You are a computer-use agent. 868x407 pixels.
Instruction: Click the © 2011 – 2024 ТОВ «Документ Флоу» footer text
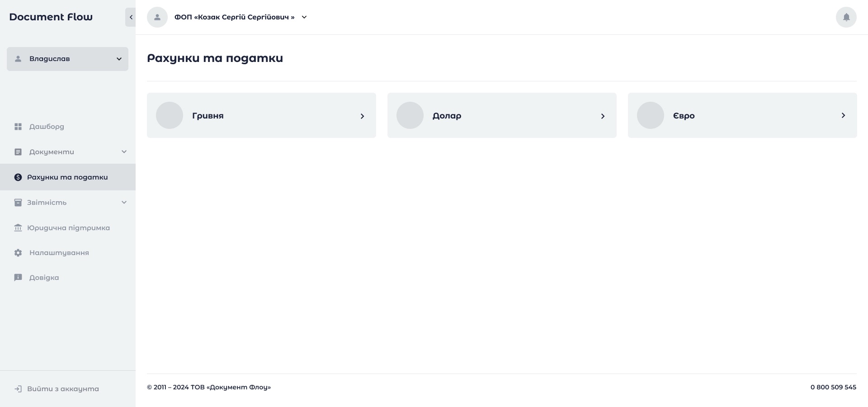pos(209,387)
